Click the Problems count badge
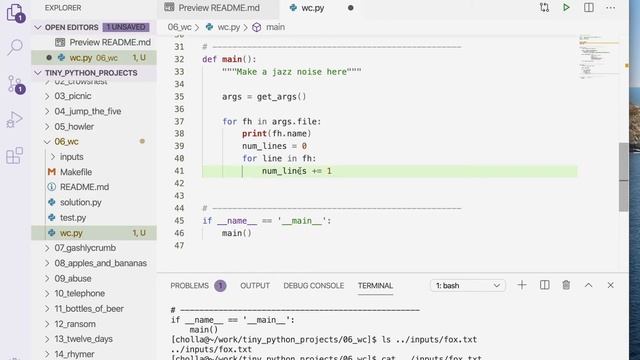This screenshot has width=640, height=360. 220,286
